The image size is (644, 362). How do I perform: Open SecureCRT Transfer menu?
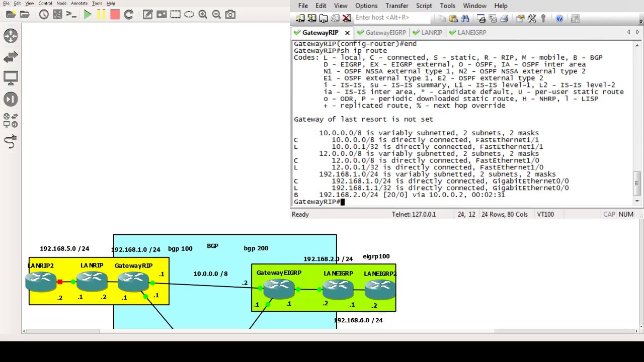click(397, 6)
